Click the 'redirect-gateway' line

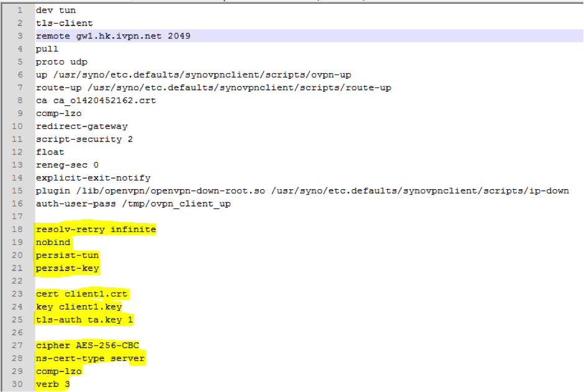coord(81,127)
